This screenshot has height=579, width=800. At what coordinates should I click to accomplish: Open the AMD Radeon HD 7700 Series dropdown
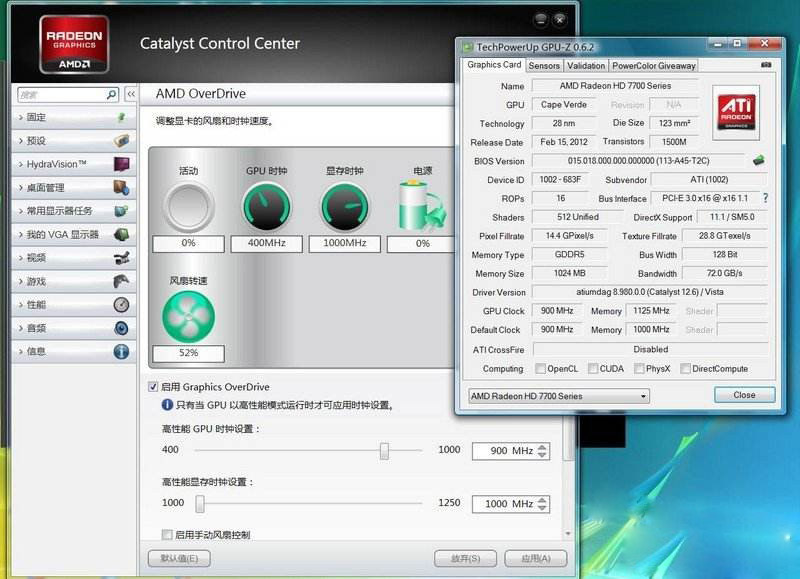tap(559, 396)
